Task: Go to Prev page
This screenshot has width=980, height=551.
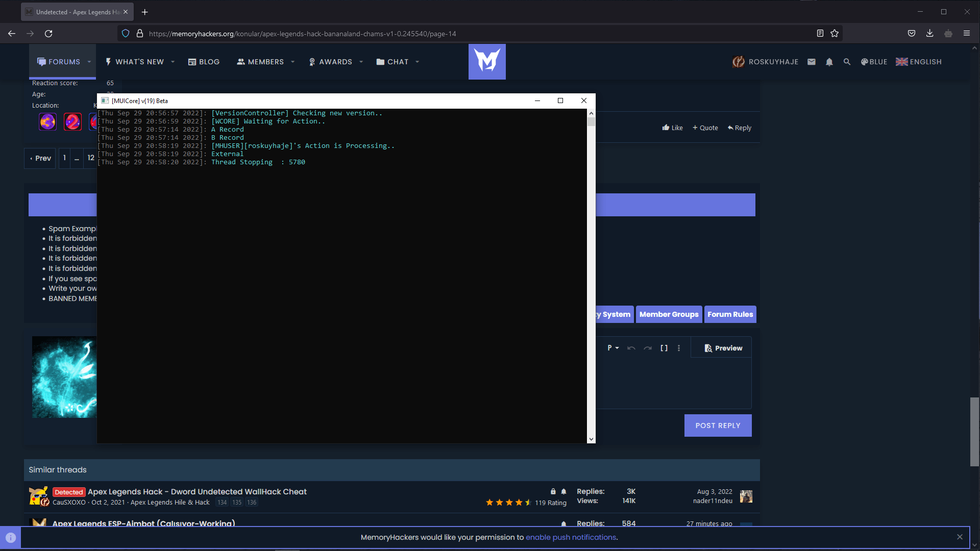Action: pos(40,158)
